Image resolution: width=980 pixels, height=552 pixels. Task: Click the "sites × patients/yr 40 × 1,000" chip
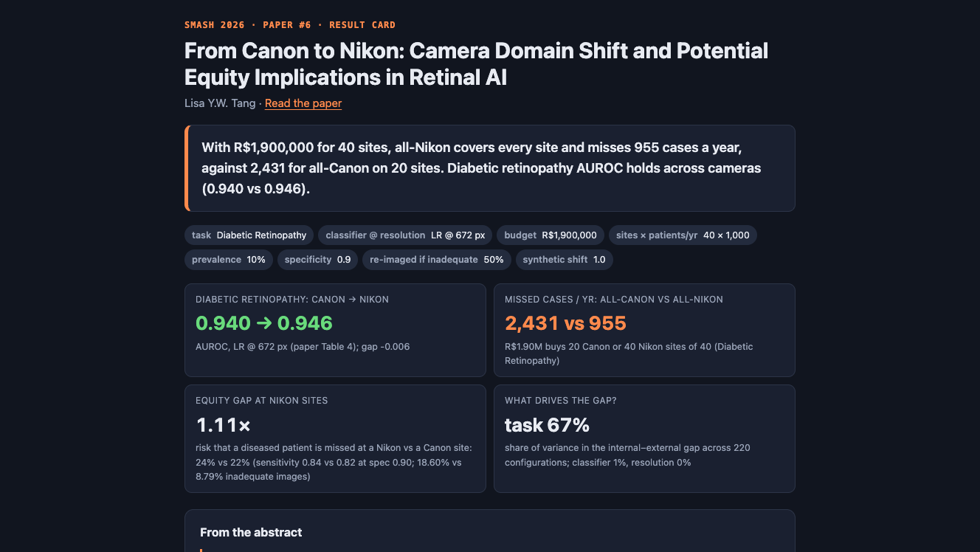coord(683,235)
